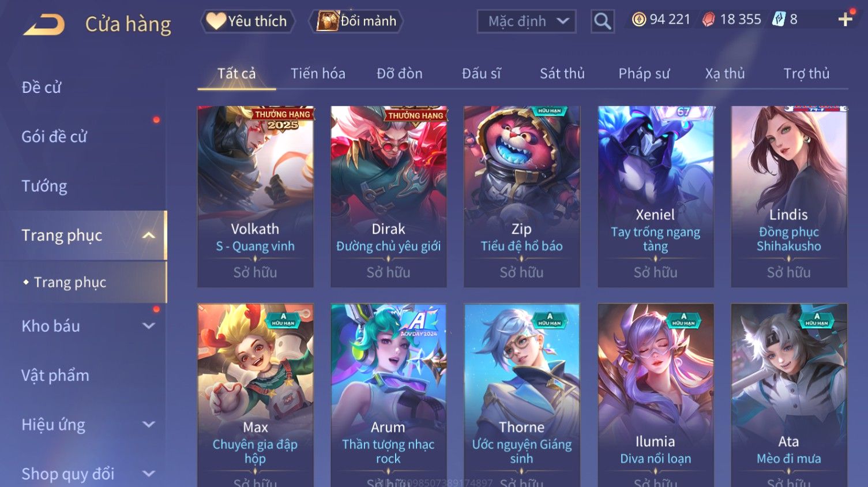
Task: Collapse the Trang phục sidebar section
Action: 149,235
